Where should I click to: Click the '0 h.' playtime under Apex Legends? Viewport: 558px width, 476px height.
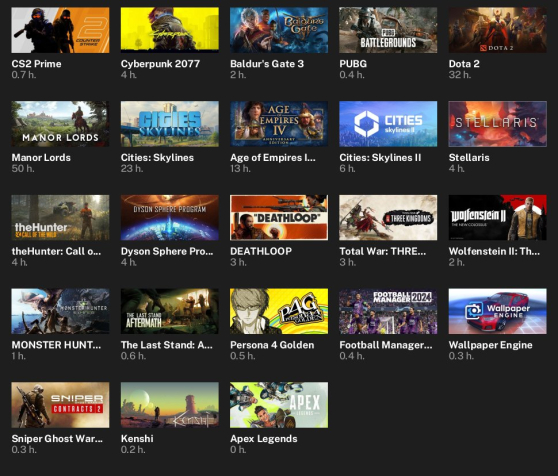238,449
